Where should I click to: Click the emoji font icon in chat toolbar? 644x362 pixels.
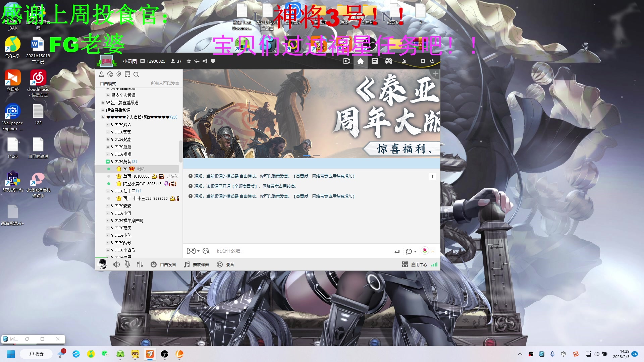point(206,251)
